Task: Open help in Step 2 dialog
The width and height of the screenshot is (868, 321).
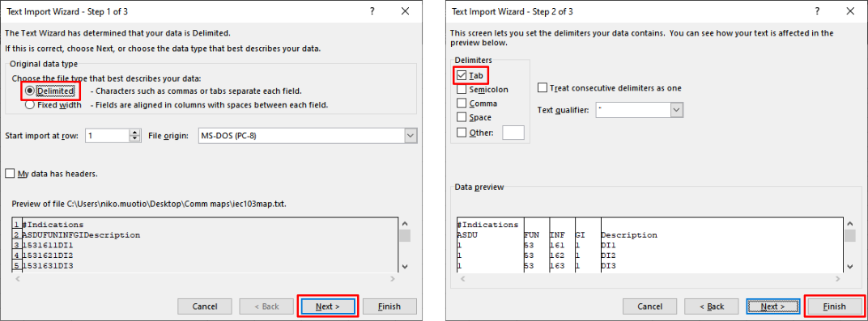Action: (x=817, y=11)
